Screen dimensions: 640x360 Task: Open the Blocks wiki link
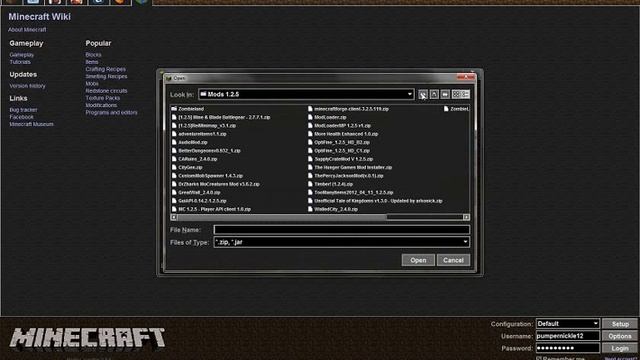pos(93,55)
